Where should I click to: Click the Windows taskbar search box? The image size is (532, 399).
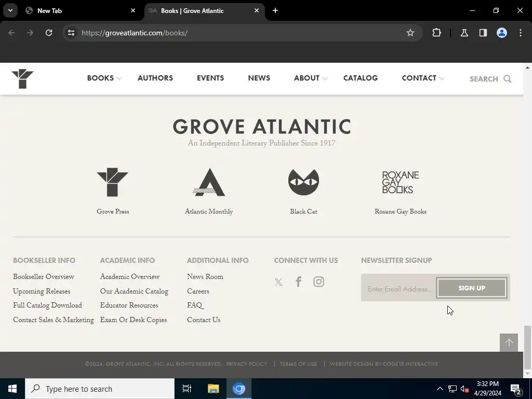(100, 389)
